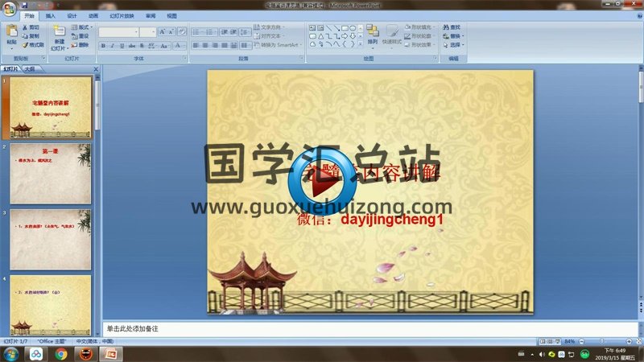Expand the Layout (版式) dropdown

[x=82, y=27]
